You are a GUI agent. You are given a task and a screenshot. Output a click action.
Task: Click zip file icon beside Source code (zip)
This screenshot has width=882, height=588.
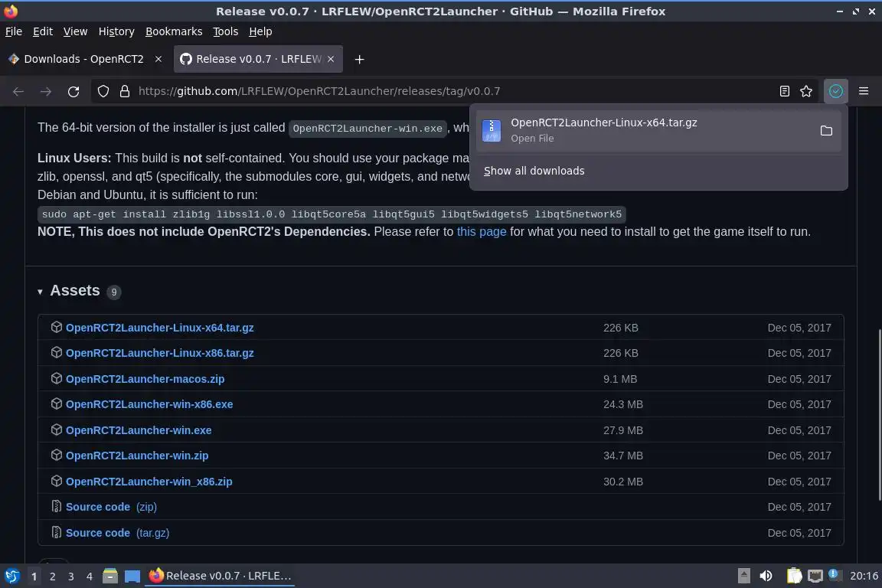56,506
